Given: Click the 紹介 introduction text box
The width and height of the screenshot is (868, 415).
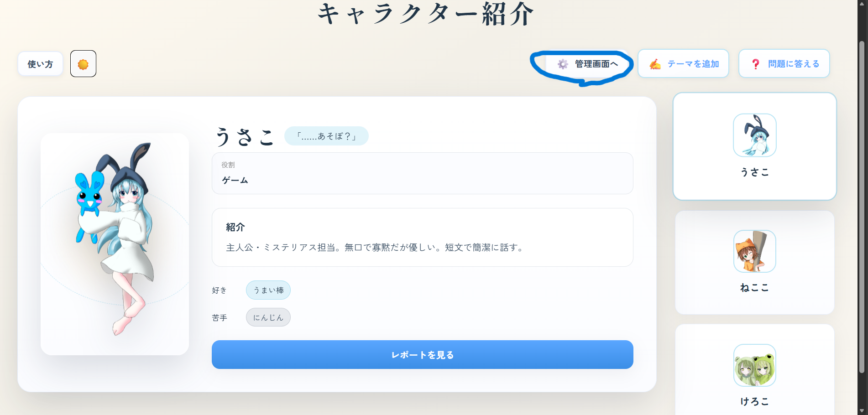Looking at the screenshot, I should pos(422,237).
